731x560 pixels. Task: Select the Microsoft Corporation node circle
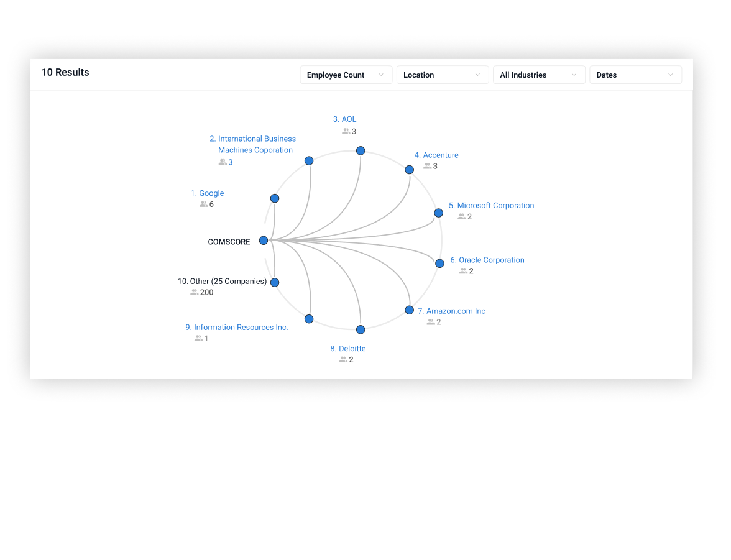438,213
